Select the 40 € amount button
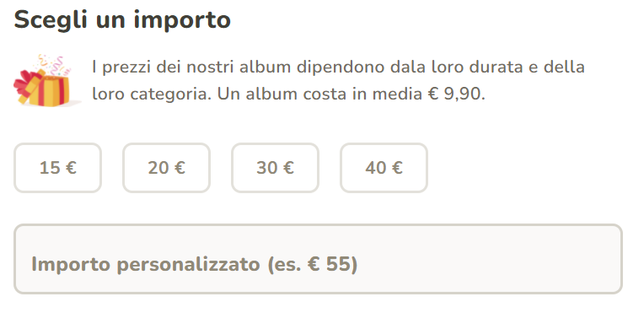The height and width of the screenshot is (318, 644). 384,168
